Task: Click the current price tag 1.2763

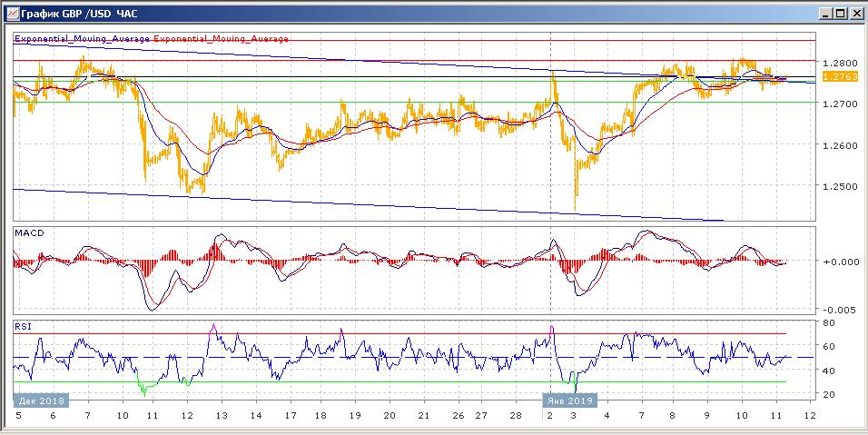Action: point(840,77)
